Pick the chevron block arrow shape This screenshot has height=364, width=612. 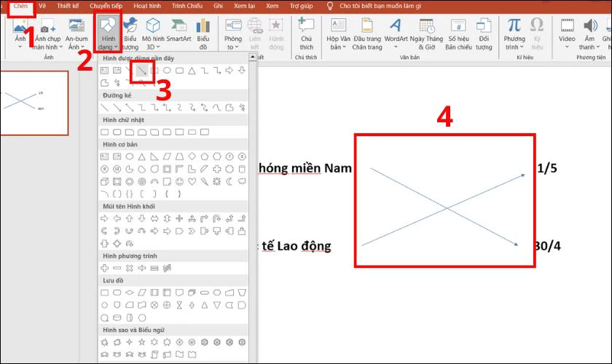click(192, 231)
